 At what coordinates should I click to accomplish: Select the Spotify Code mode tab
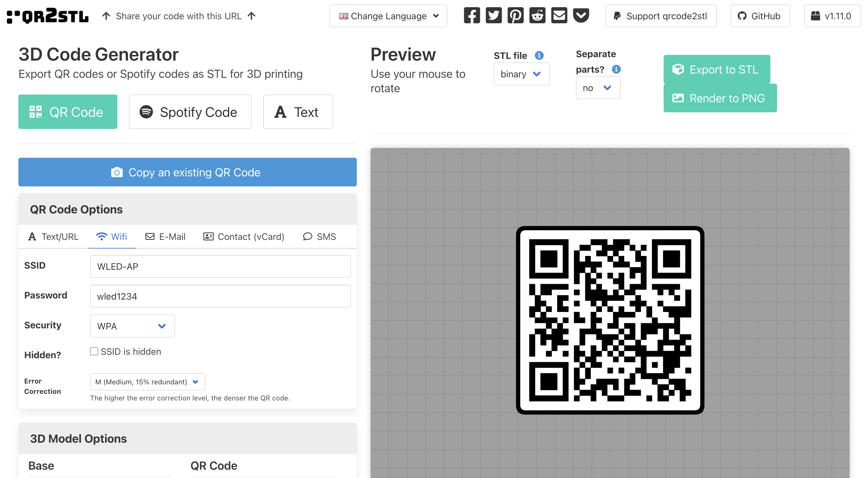point(190,112)
